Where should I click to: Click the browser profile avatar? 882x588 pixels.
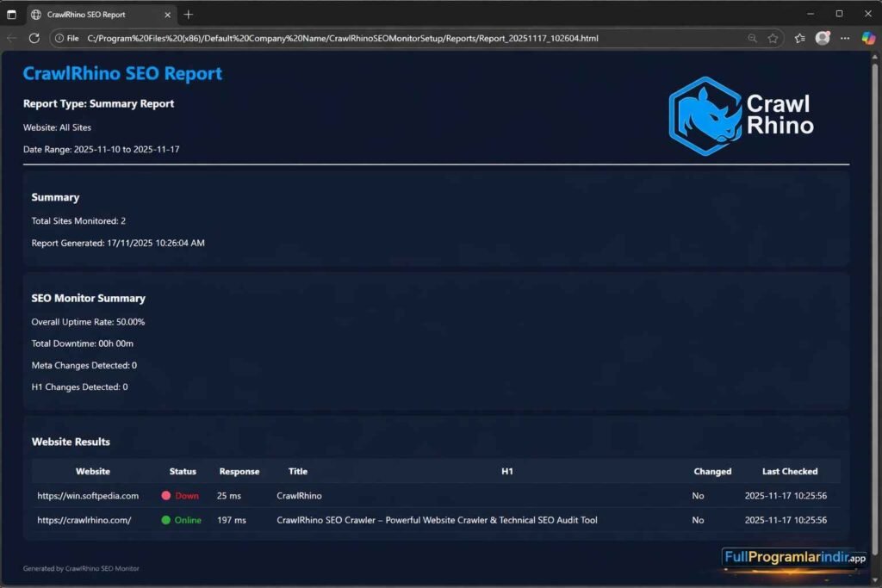click(822, 38)
